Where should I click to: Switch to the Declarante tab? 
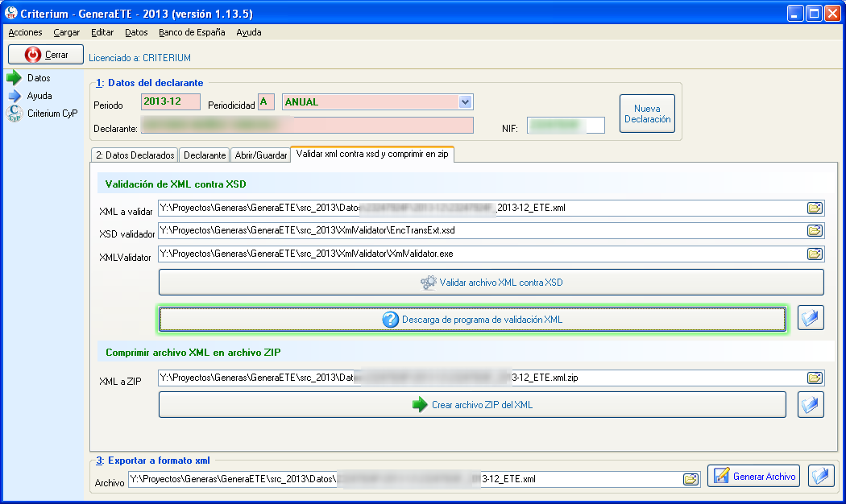pyautogui.click(x=205, y=155)
